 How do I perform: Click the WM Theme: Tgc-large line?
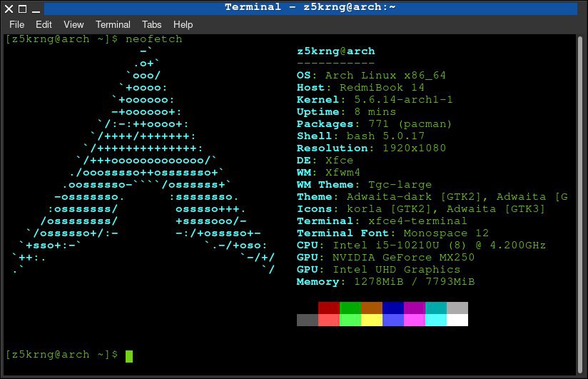(365, 185)
